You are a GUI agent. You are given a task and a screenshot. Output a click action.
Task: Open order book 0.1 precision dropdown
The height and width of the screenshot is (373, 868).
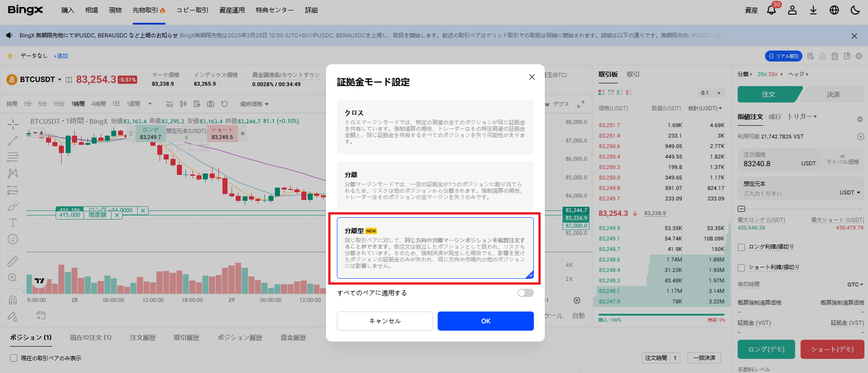711,93
